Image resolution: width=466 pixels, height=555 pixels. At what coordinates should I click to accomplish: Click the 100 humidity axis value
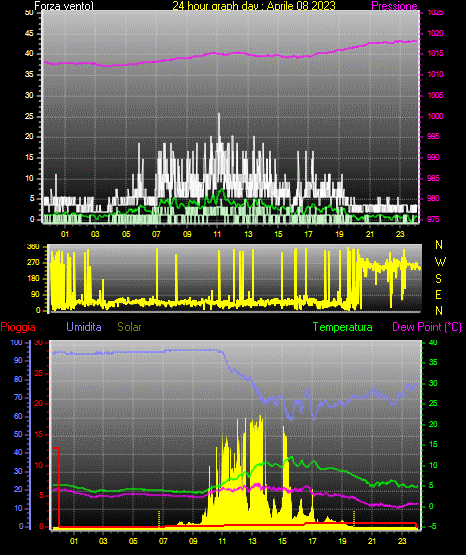point(16,343)
